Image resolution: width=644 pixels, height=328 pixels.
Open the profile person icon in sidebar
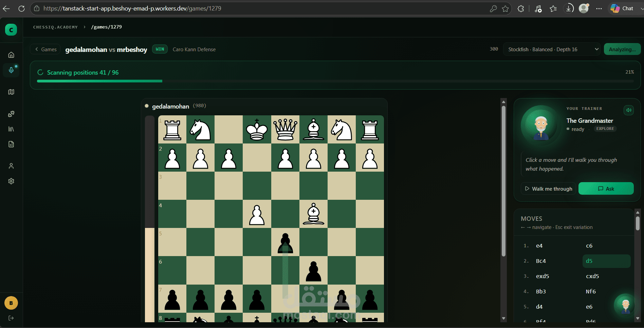(11, 166)
